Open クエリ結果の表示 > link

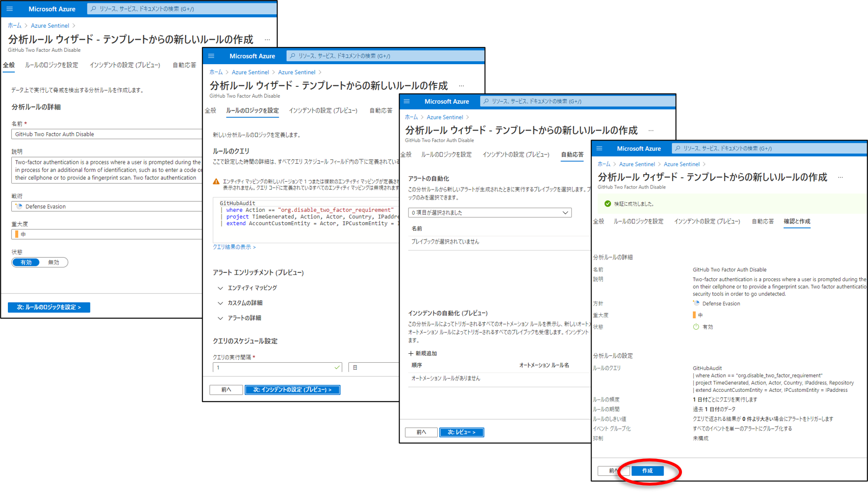[234, 247]
